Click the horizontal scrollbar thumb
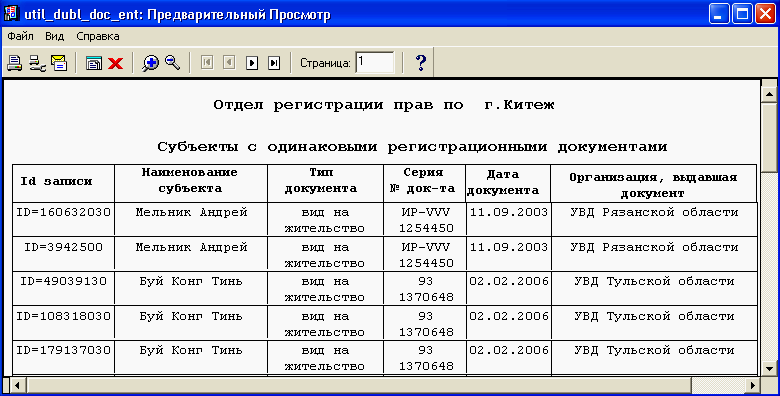The image size is (780, 396). [359, 385]
